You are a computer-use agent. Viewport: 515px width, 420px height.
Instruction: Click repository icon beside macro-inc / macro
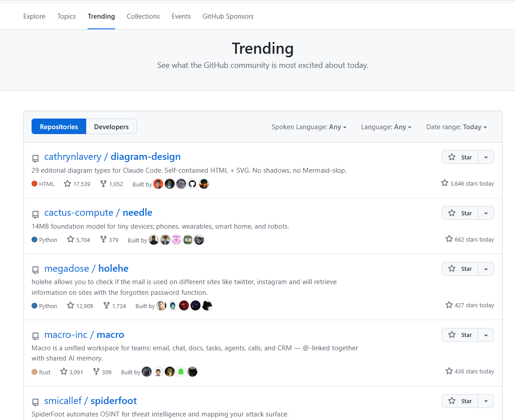point(36,337)
